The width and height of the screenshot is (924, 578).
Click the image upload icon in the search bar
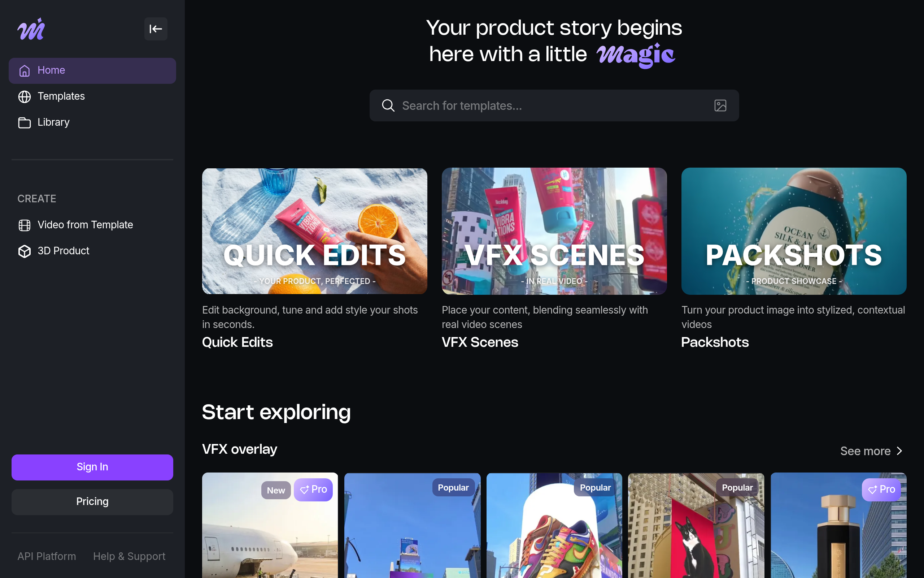coord(720,105)
